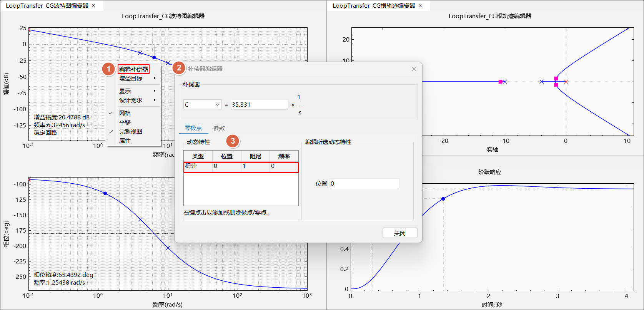
Task: Select 编辑补偿器 in context menu
Action: click(133, 69)
